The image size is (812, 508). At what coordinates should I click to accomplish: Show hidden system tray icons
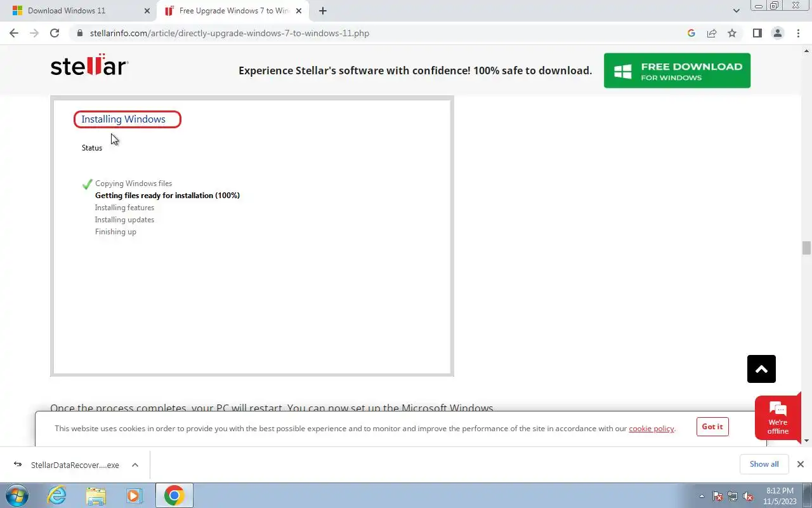(x=702, y=496)
